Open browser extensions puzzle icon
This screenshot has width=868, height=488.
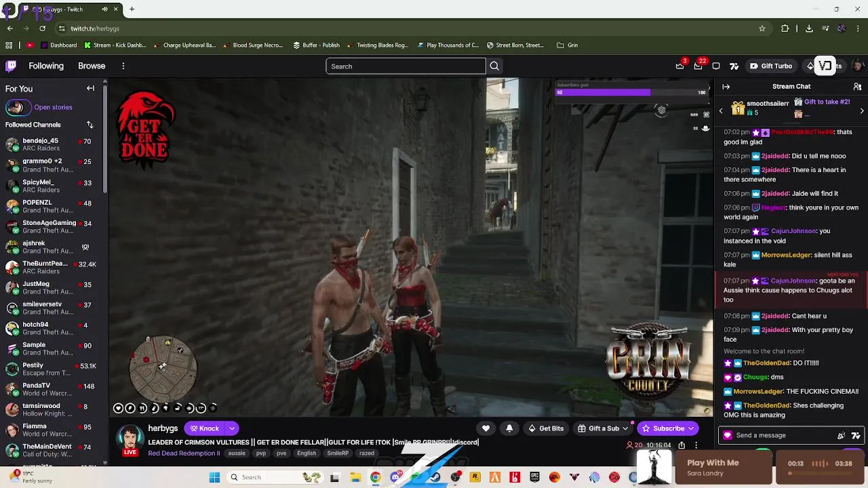(785, 28)
